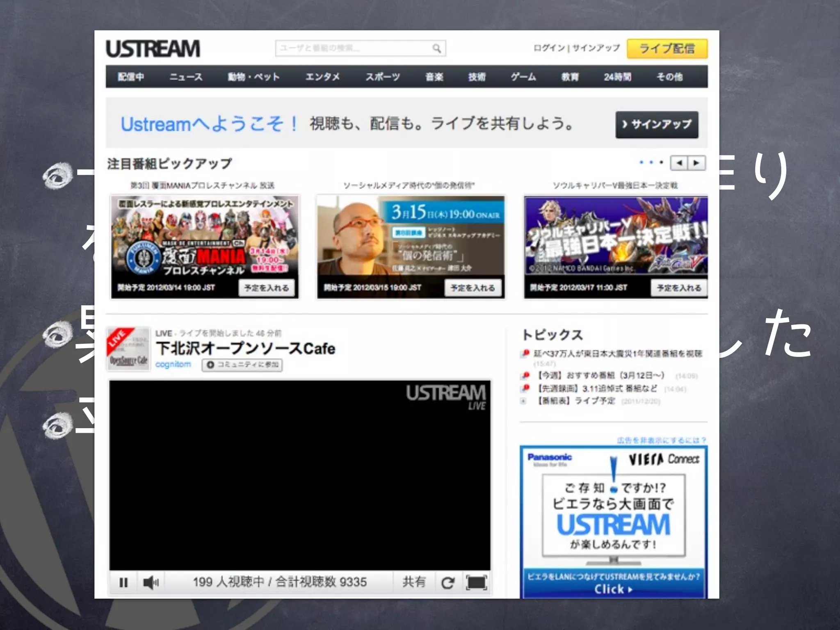Show previous featured programs with left arrow
The height and width of the screenshot is (630, 840).
[x=679, y=163]
